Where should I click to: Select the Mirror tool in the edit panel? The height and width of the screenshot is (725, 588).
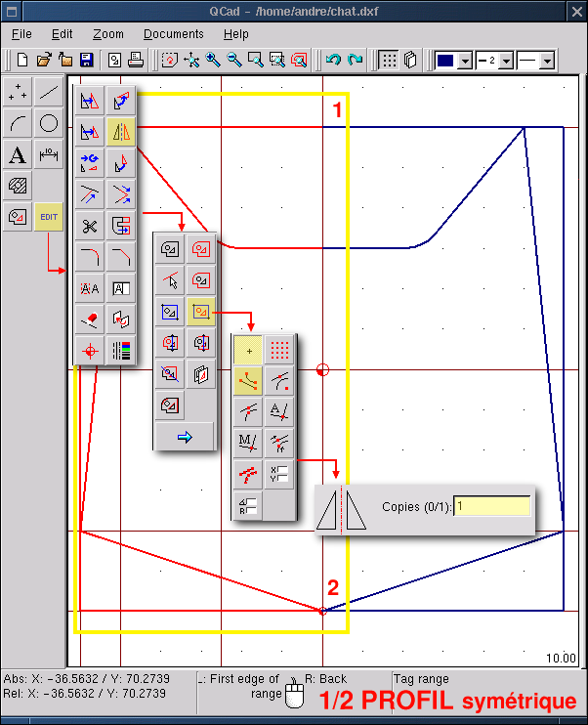[x=121, y=131]
